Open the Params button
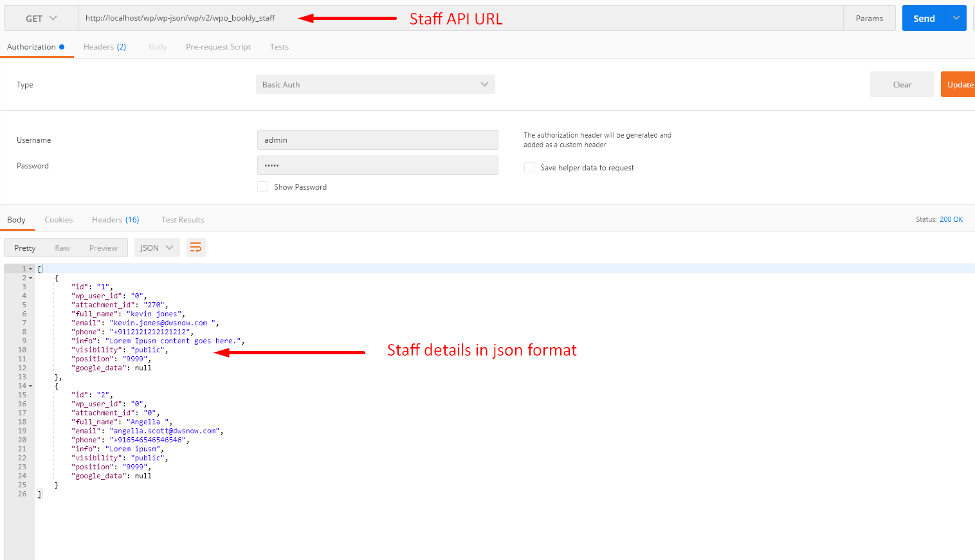Screen dimensions: 975x560 tap(870, 18)
